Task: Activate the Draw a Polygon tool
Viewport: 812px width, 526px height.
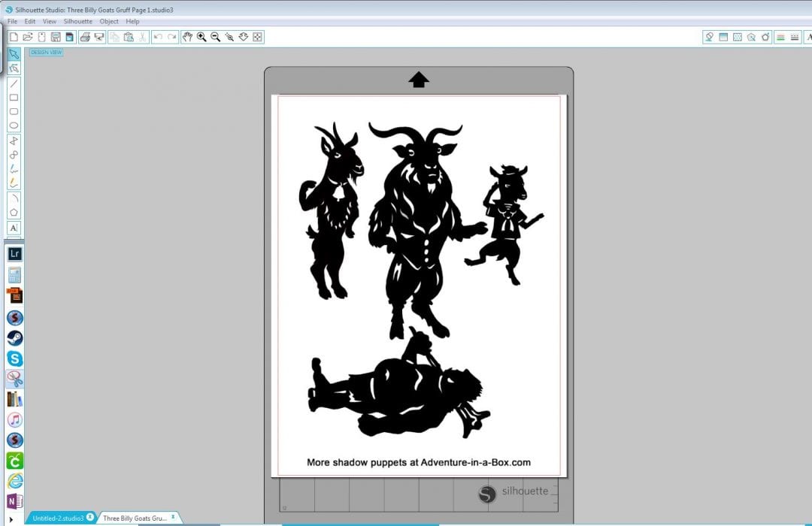Action: coord(14,141)
